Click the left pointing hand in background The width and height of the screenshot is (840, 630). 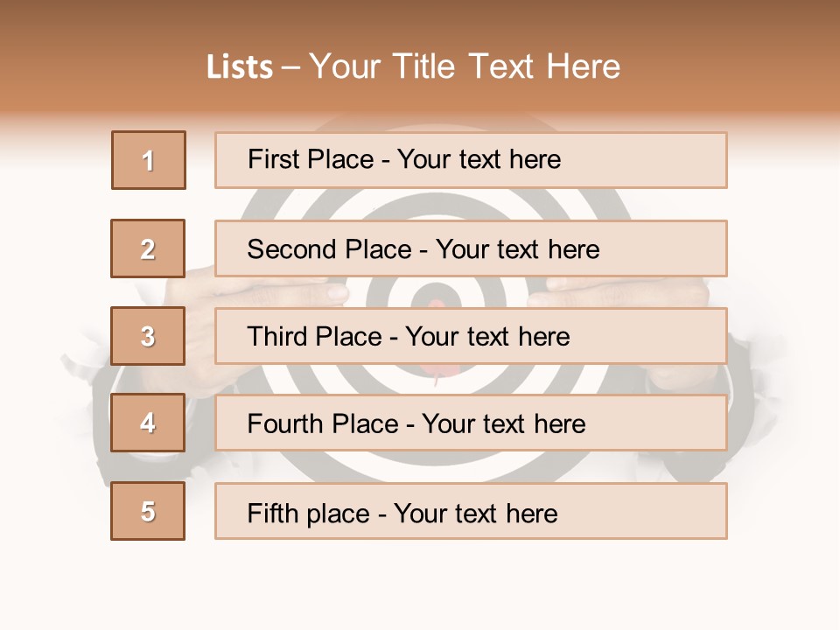pyautogui.click(x=262, y=291)
